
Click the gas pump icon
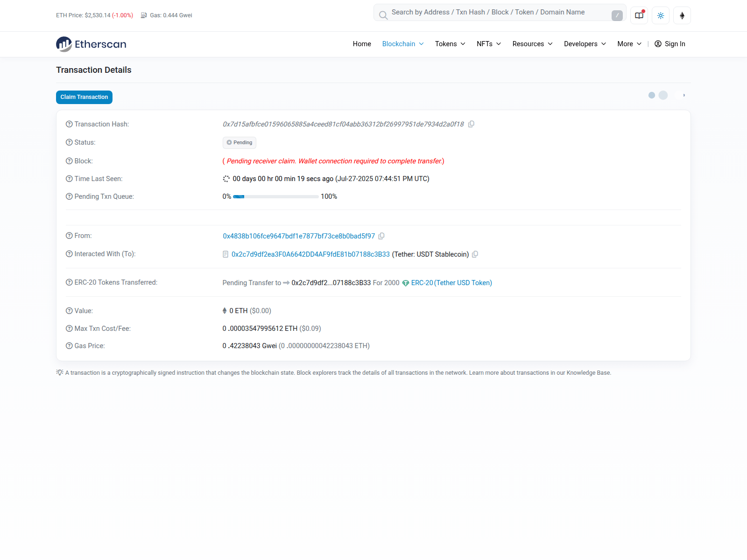[144, 15]
